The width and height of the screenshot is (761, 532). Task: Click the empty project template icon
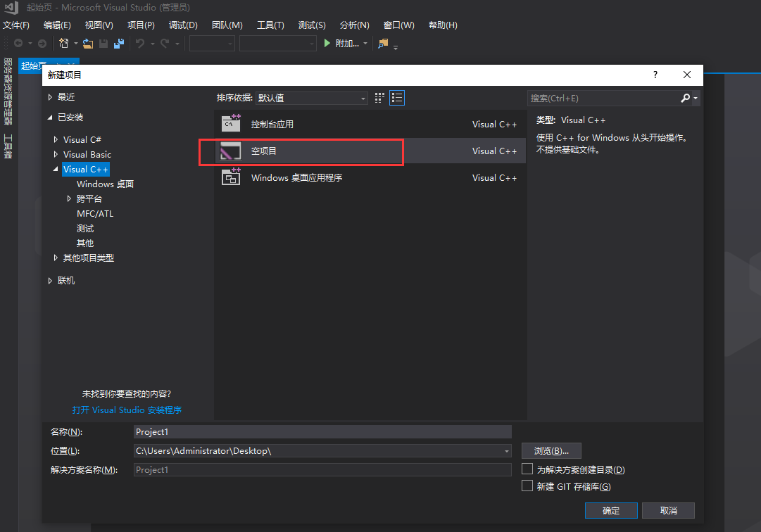click(x=231, y=151)
